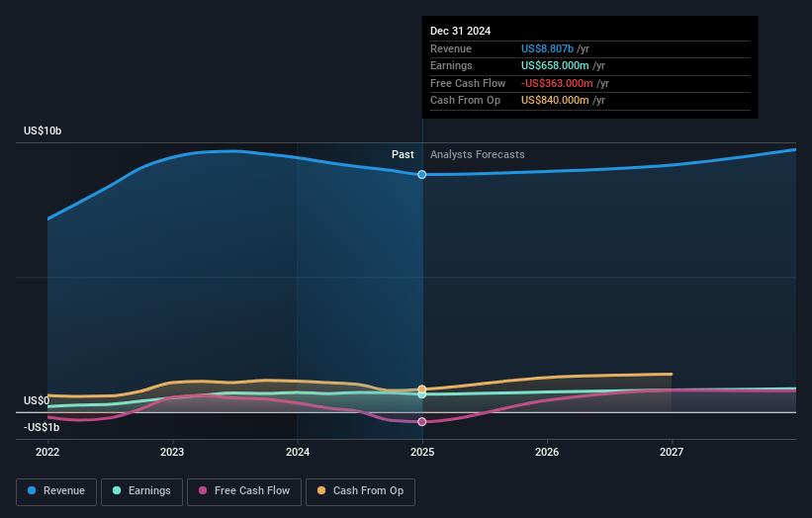Click the 2023 x-axis label

click(172, 452)
